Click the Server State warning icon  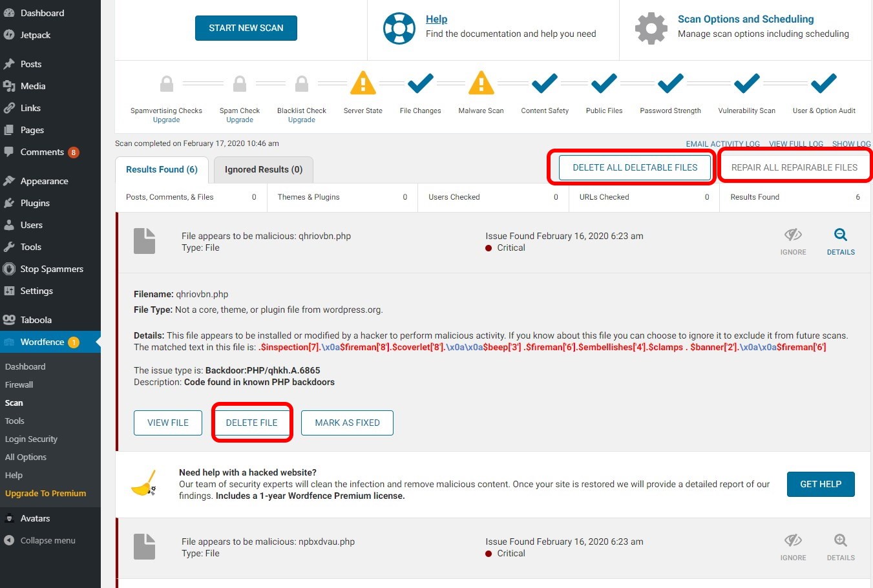pyautogui.click(x=363, y=83)
